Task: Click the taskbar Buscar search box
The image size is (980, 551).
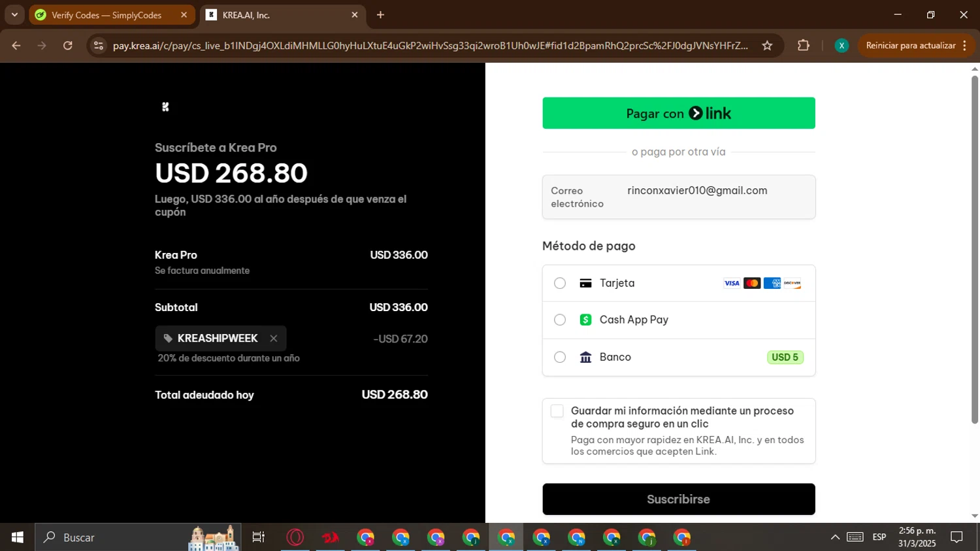Action: (x=138, y=537)
